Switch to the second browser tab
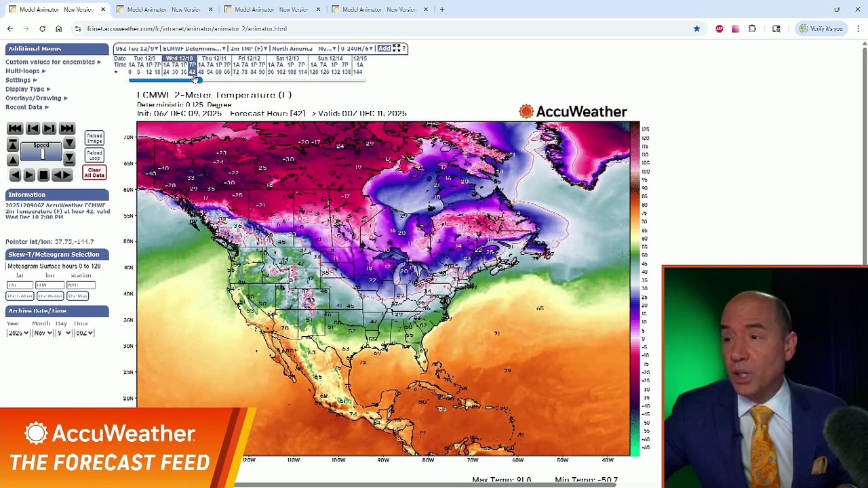Viewport: 868px width, 488px height. [164, 9]
